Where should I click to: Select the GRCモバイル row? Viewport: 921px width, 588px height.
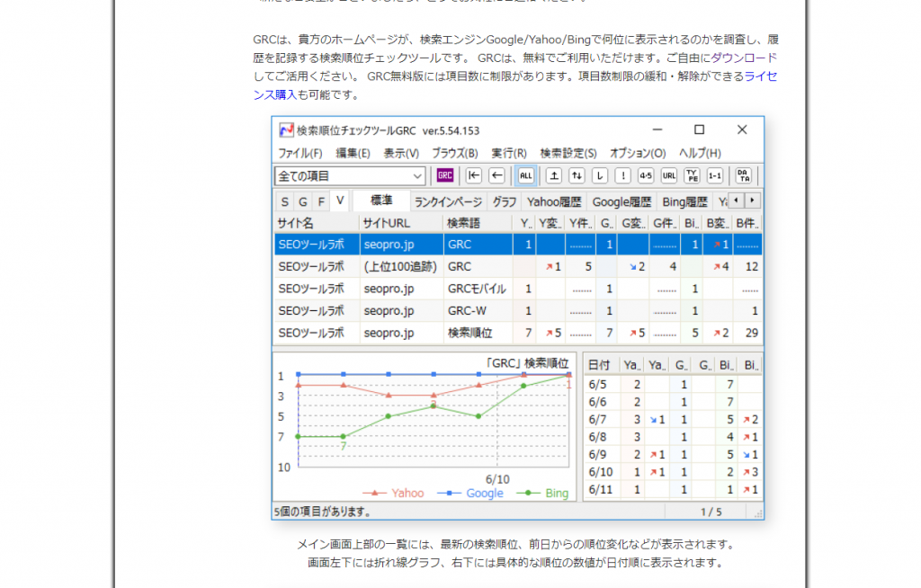click(x=518, y=289)
